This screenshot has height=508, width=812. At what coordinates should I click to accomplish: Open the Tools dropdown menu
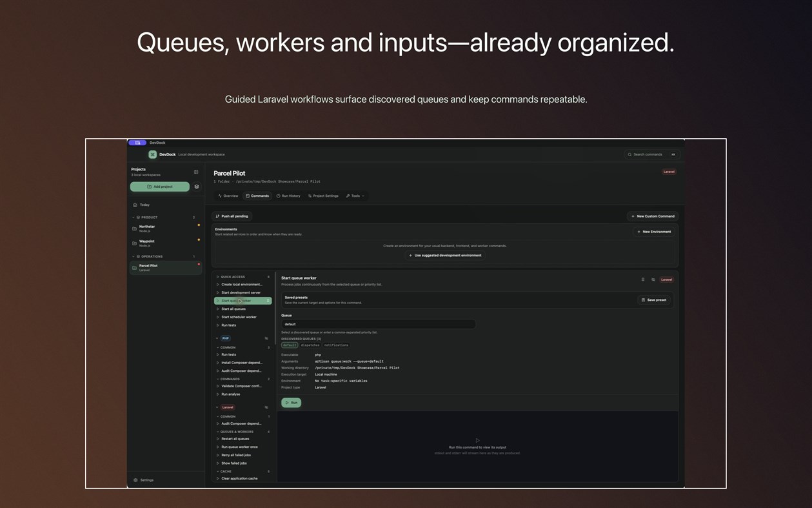(x=355, y=196)
